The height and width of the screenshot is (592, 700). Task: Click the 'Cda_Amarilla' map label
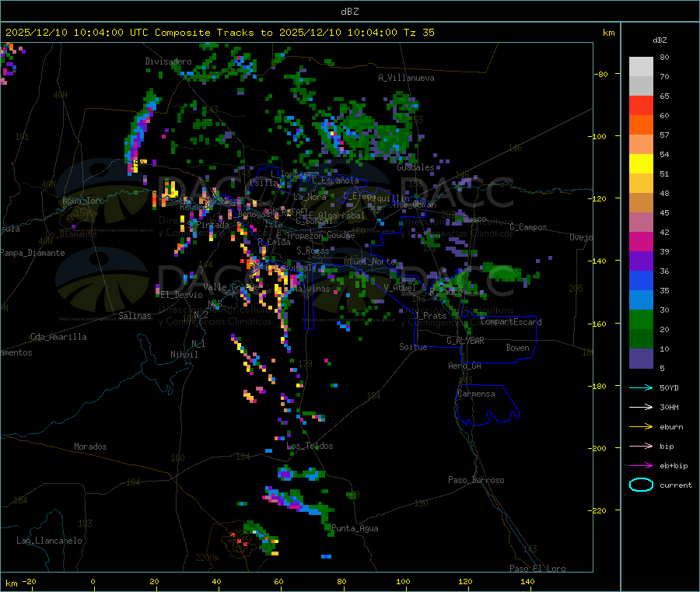coord(58,337)
